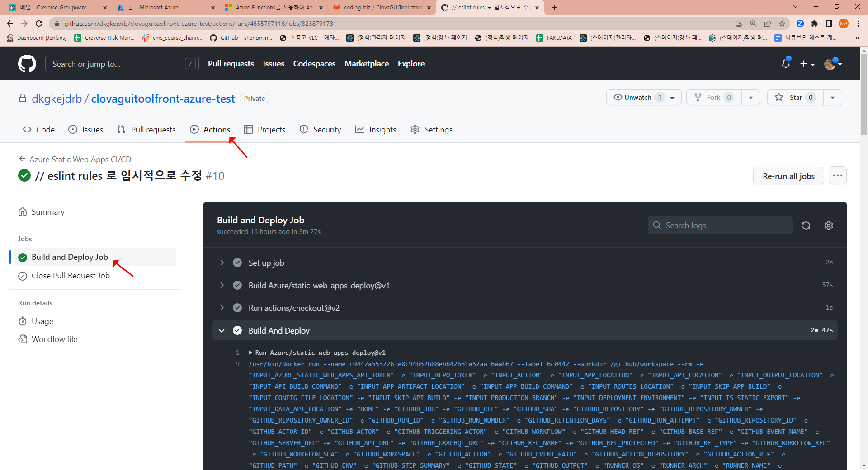Toggle Unwatch for this repository
This screenshot has height=470, width=868.
point(637,98)
